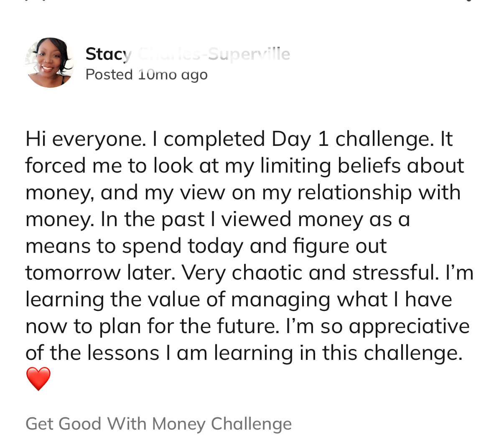The image size is (504, 443).
Task: Click the Posted 10mo ago timestamp
Action: point(147,75)
